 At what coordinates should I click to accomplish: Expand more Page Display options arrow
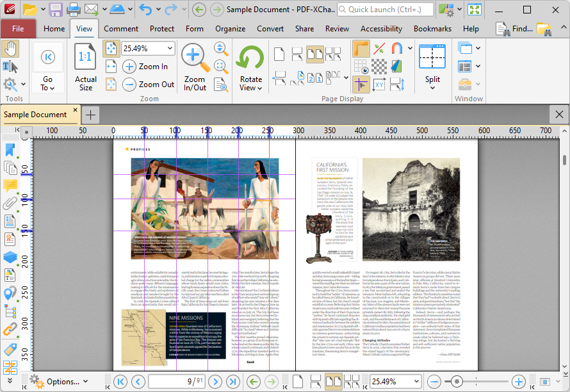(x=346, y=78)
